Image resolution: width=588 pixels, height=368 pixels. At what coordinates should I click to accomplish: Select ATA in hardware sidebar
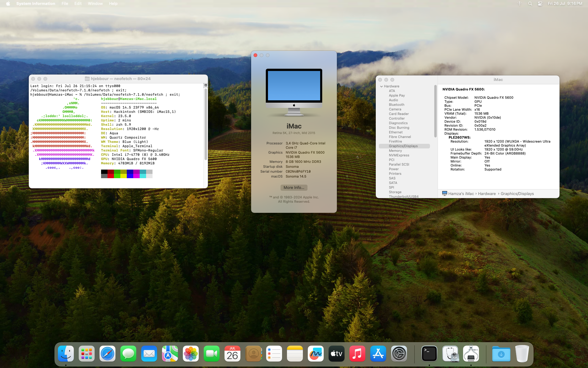click(x=392, y=91)
